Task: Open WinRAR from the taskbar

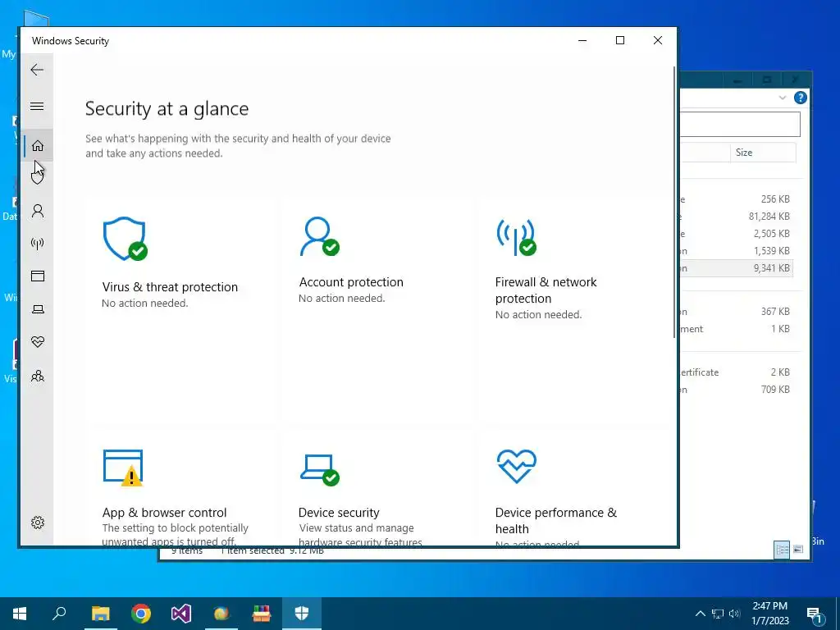Action: 262,614
